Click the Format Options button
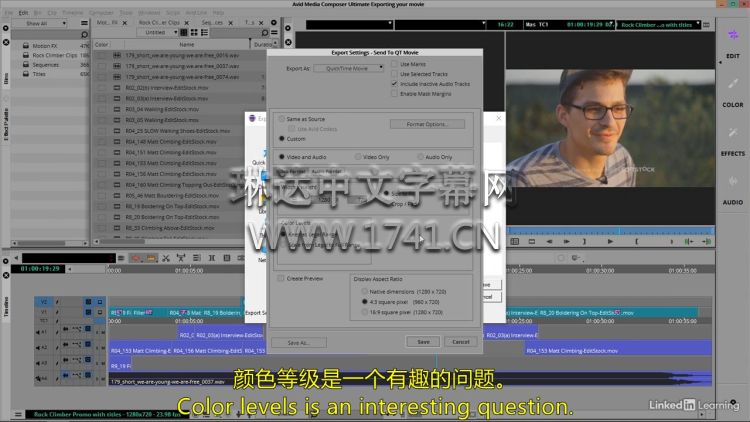 pos(427,124)
